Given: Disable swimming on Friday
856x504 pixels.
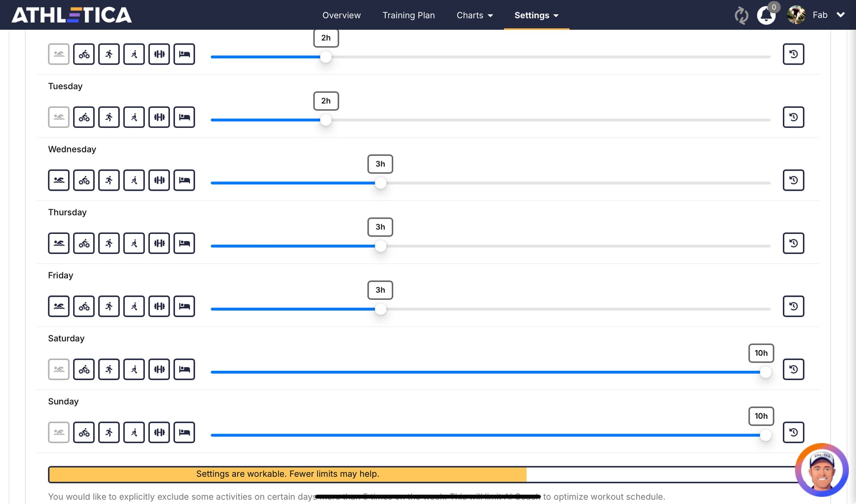Looking at the screenshot, I should pos(58,307).
